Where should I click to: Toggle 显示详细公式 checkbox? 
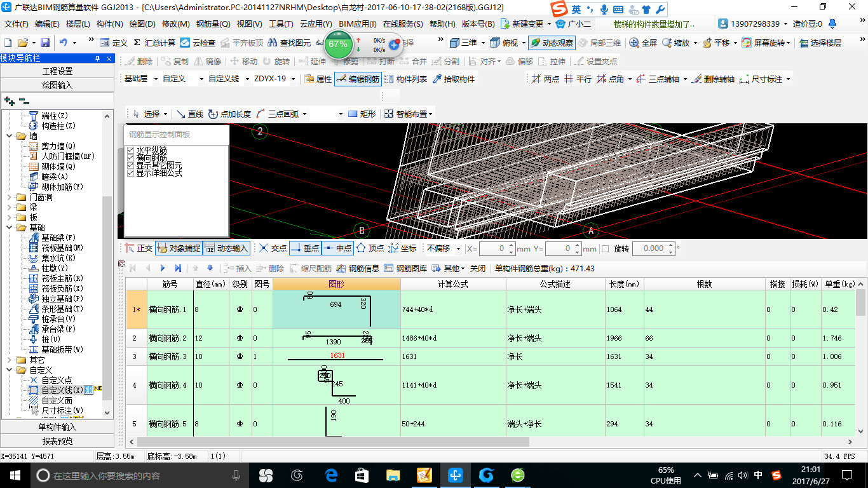[131, 173]
